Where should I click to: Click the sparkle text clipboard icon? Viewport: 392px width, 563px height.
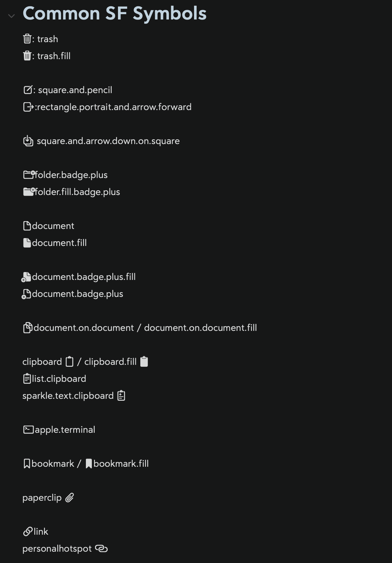click(x=121, y=395)
